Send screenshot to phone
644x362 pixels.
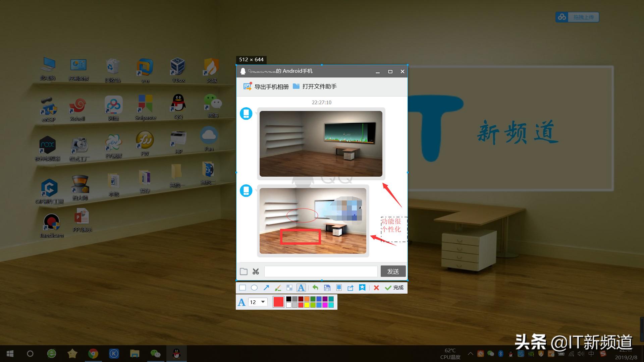click(339, 288)
